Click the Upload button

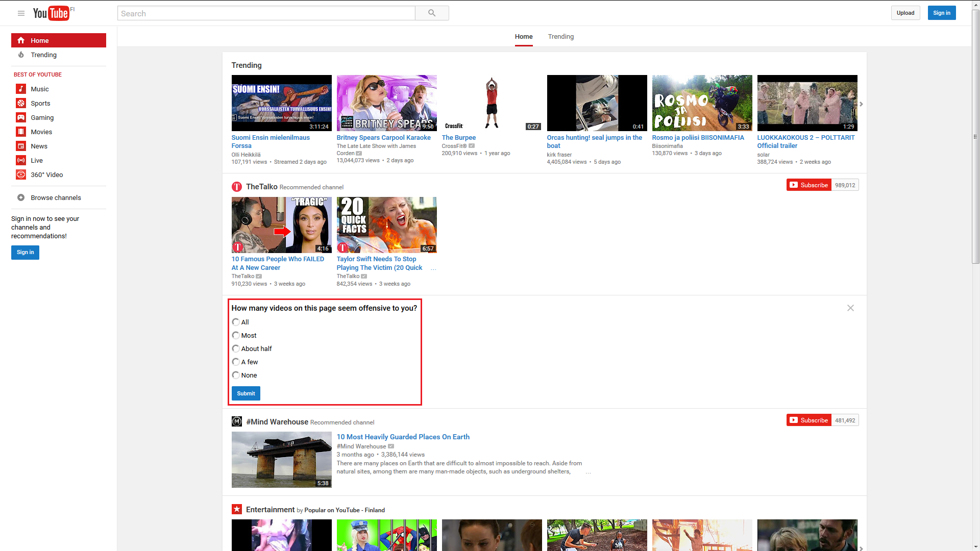pyautogui.click(x=905, y=13)
